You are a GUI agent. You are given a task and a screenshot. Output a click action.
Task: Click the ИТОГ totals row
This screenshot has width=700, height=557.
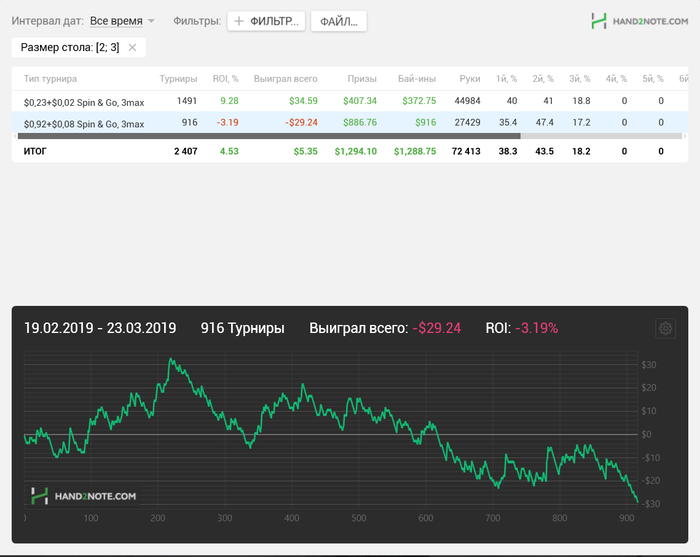click(36, 152)
